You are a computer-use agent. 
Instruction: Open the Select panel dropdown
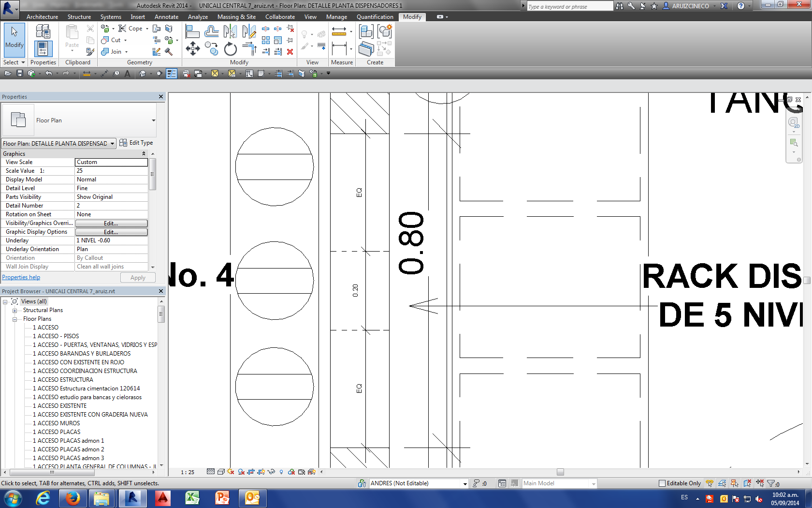pyautogui.click(x=14, y=62)
